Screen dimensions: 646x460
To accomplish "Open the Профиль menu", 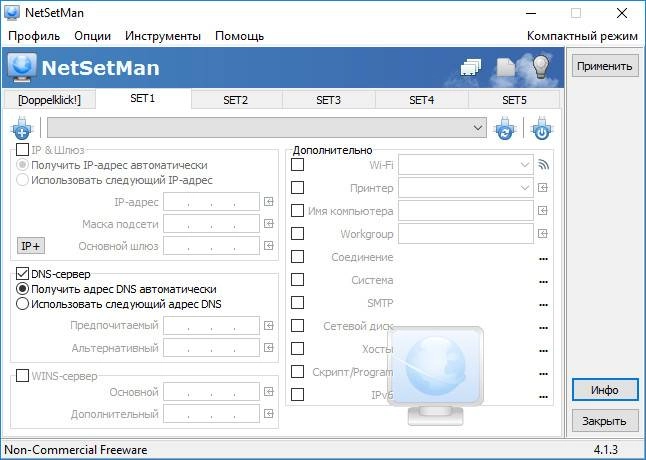I will tap(34, 36).
